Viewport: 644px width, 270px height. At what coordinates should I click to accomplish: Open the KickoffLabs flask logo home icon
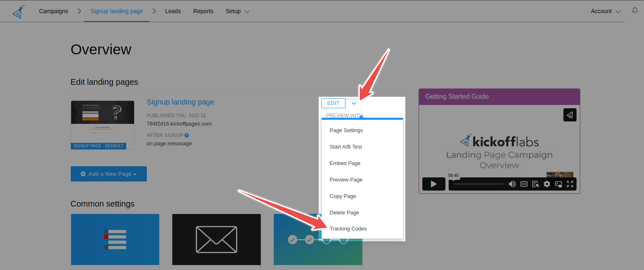[18, 11]
